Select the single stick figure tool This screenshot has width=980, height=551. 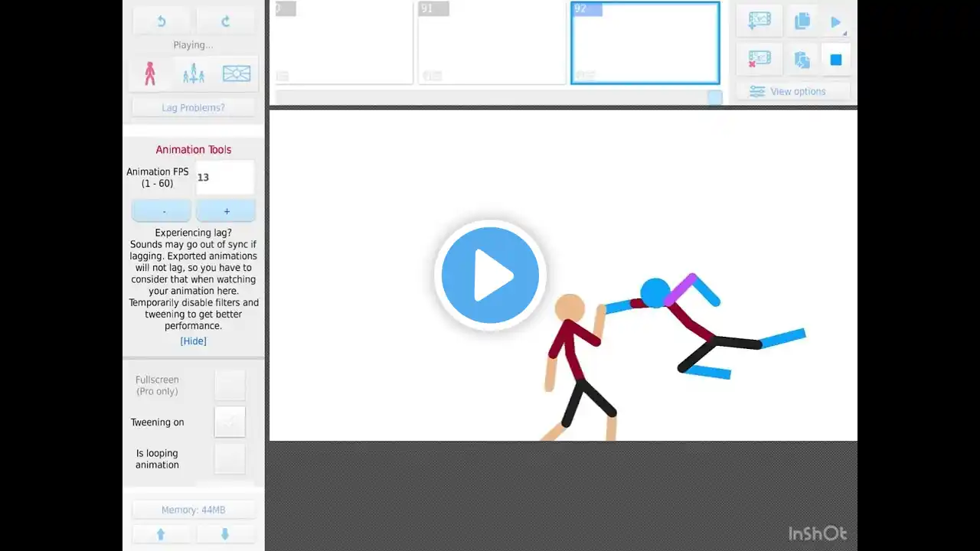pyautogui.click(x=150, y=73)
